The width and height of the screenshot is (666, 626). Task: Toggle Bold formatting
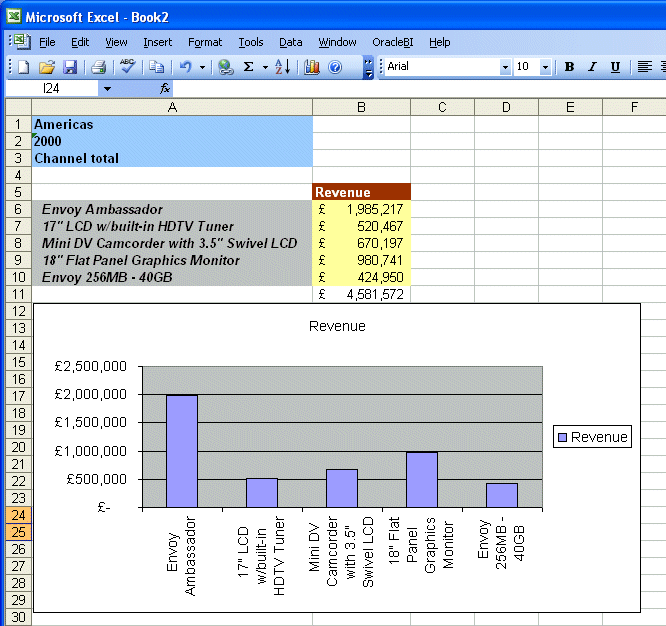click(x=569, y=67)
